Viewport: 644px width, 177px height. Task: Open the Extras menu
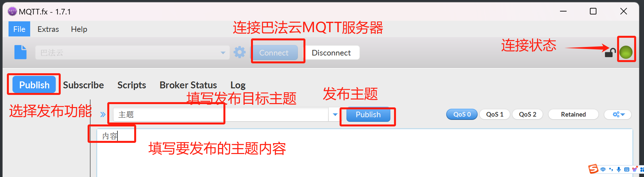point(48,29)
